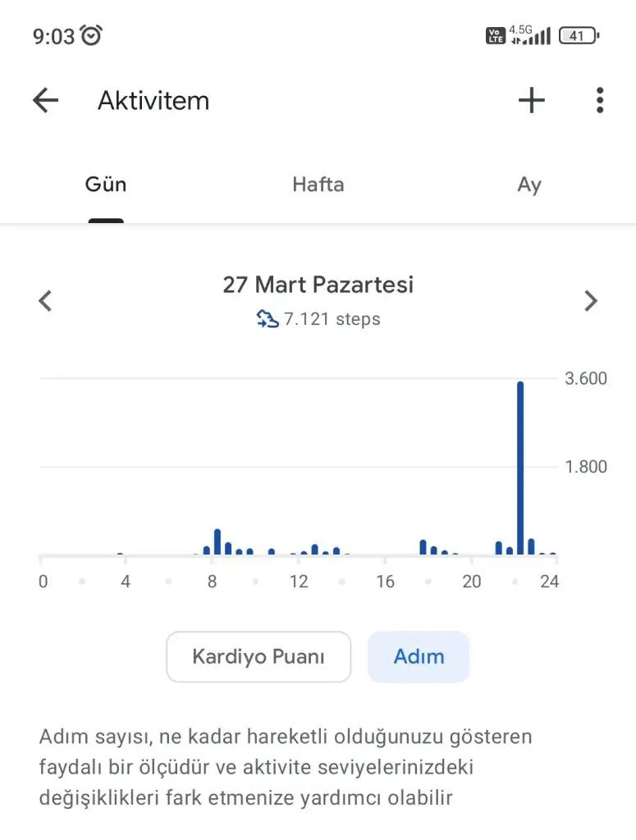Select the Kardiyo Puanı chip
This screenshot has width=636, height=840.
tap(259, 656)
